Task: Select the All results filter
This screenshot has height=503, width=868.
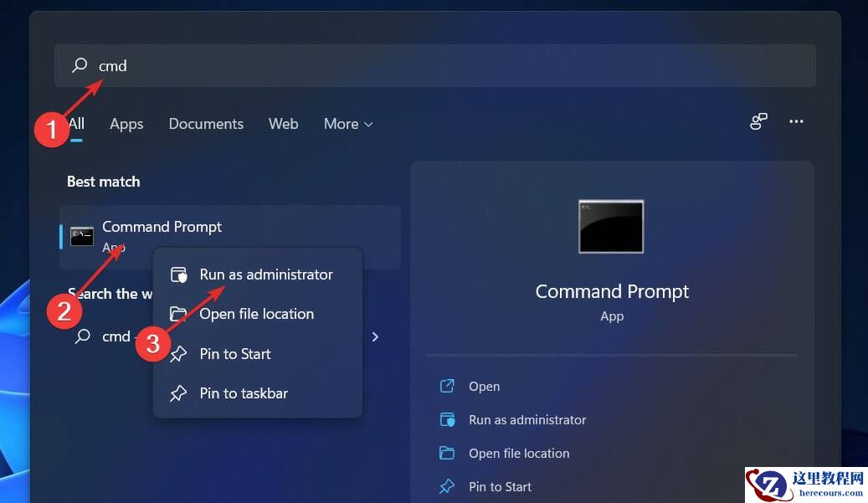Action: (76, 124)
